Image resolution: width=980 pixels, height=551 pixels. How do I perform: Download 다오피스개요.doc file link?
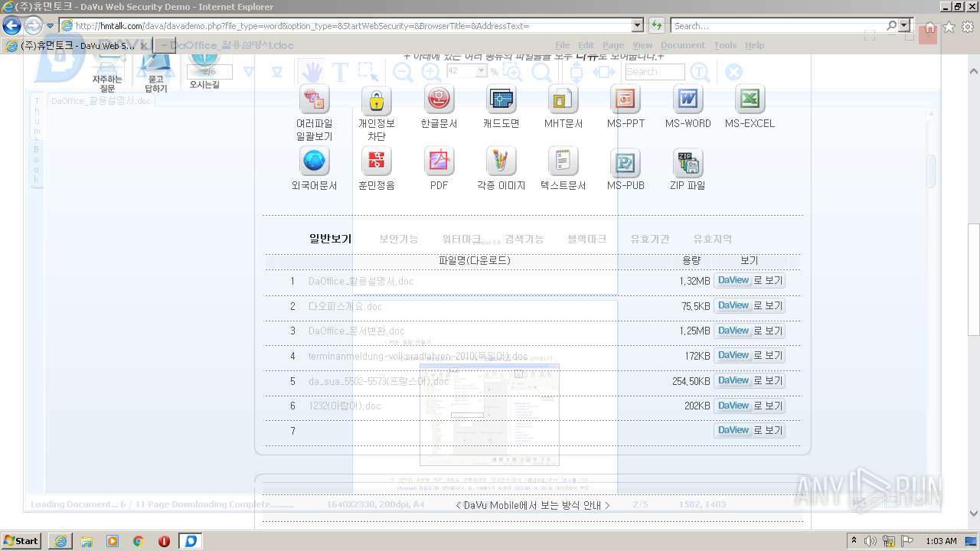tap(345, 306)
